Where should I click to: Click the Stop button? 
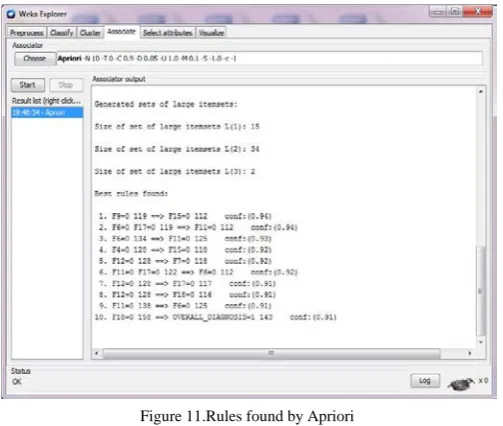coord(66,85)
